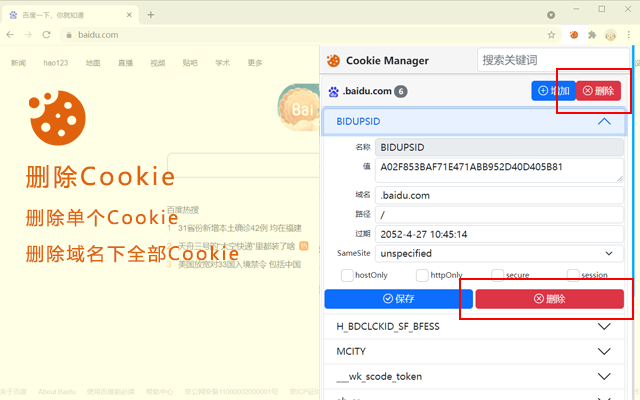The width and height of the screenshot is (640, 400).
Task: Open the Chrome profile avatar
Action: [x=611, y=35]
